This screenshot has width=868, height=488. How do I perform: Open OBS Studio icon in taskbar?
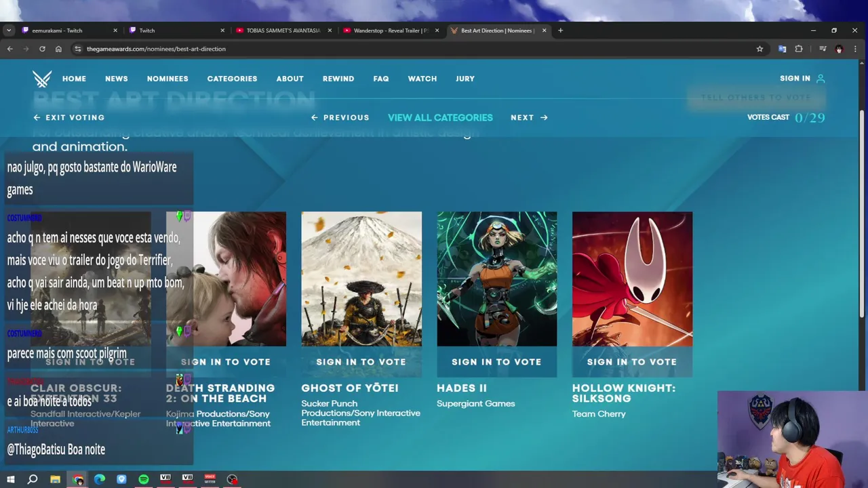tap(232, 479)
